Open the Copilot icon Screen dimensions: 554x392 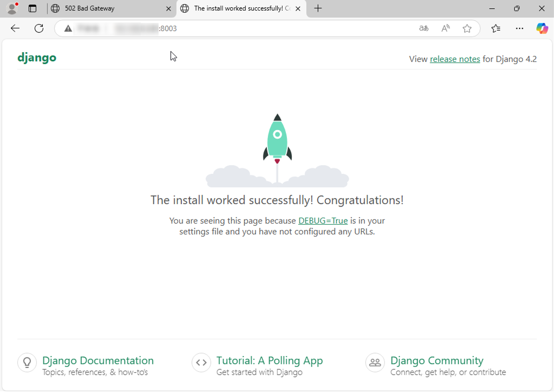(542, 28)
